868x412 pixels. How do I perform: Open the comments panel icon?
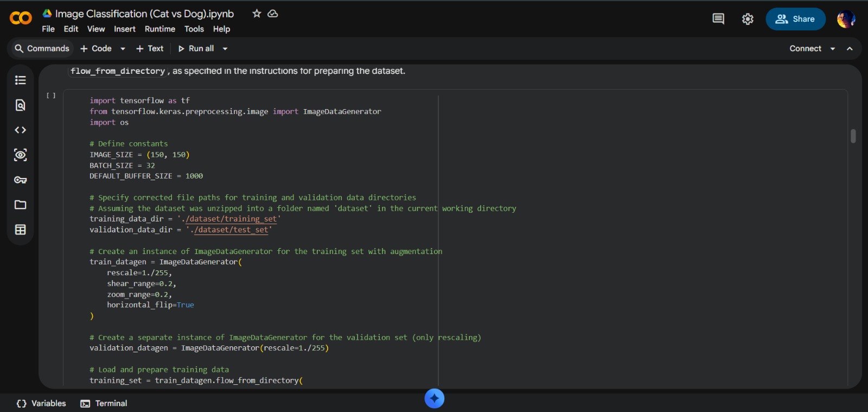click(718, 19)
